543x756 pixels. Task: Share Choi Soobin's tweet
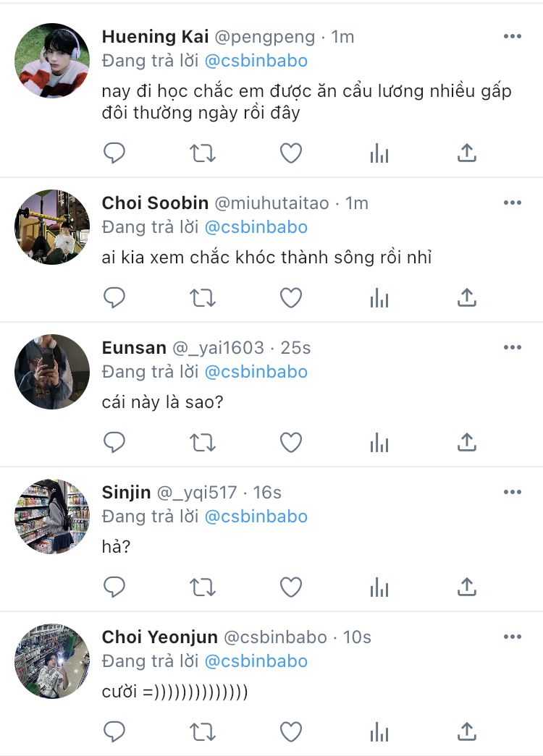coord(468,297)
